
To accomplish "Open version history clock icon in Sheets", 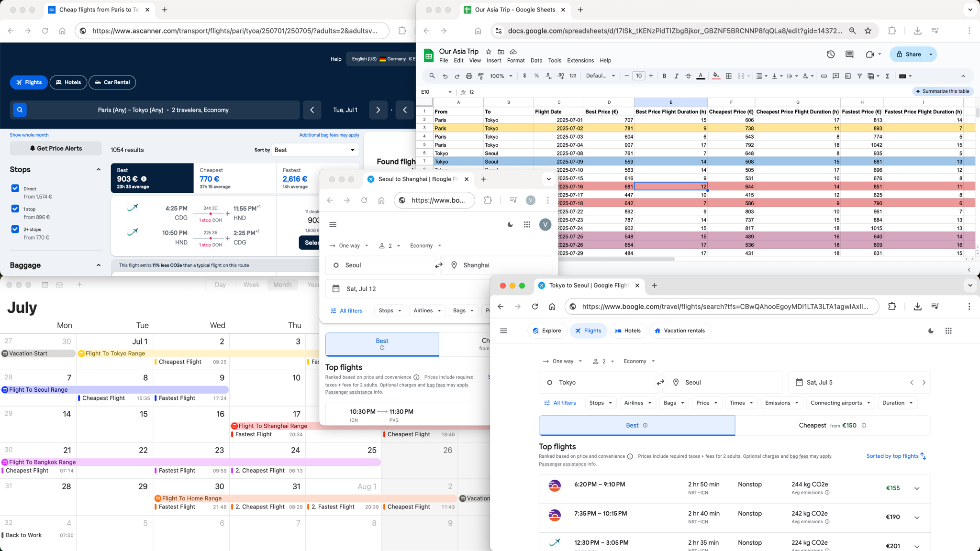I will (x=831, y=55).
